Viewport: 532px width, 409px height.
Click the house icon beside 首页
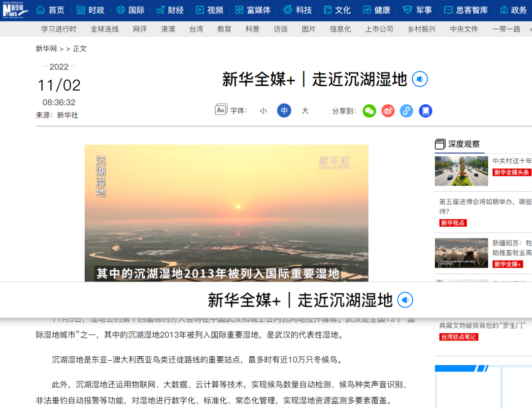(x=40, y=10)
